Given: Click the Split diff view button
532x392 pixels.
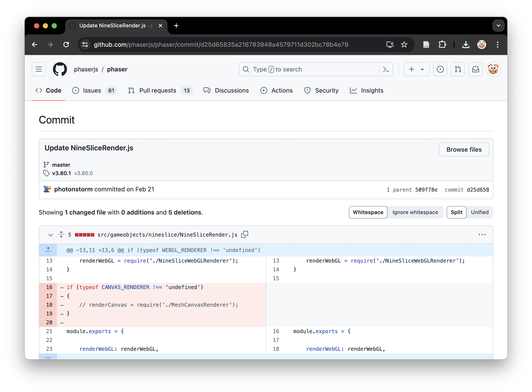Looking at the screenshot, I should click(x=456, y=212).
